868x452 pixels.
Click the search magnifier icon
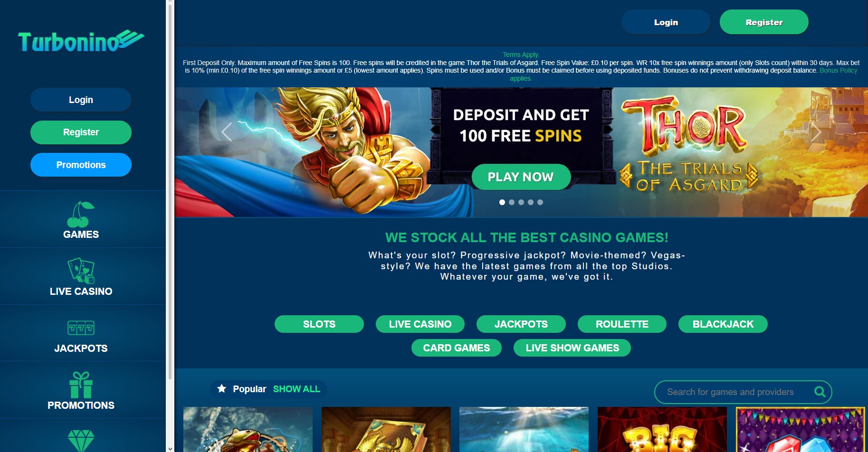820,392
